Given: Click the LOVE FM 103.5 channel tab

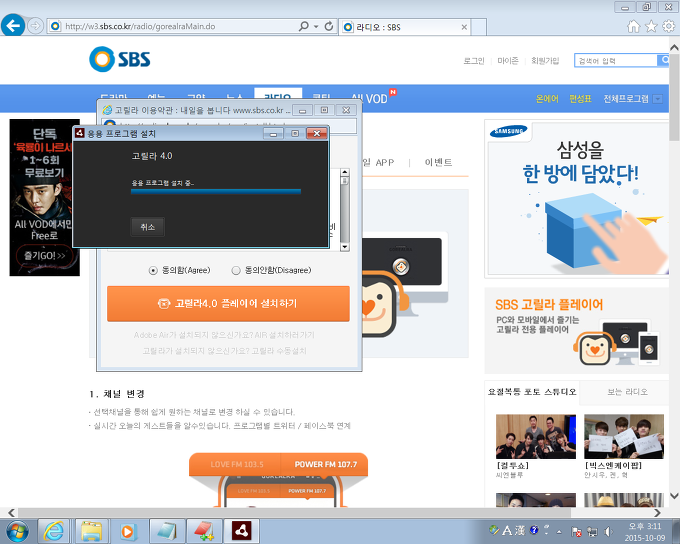Looking at the screenshot, I should [236, 464].
